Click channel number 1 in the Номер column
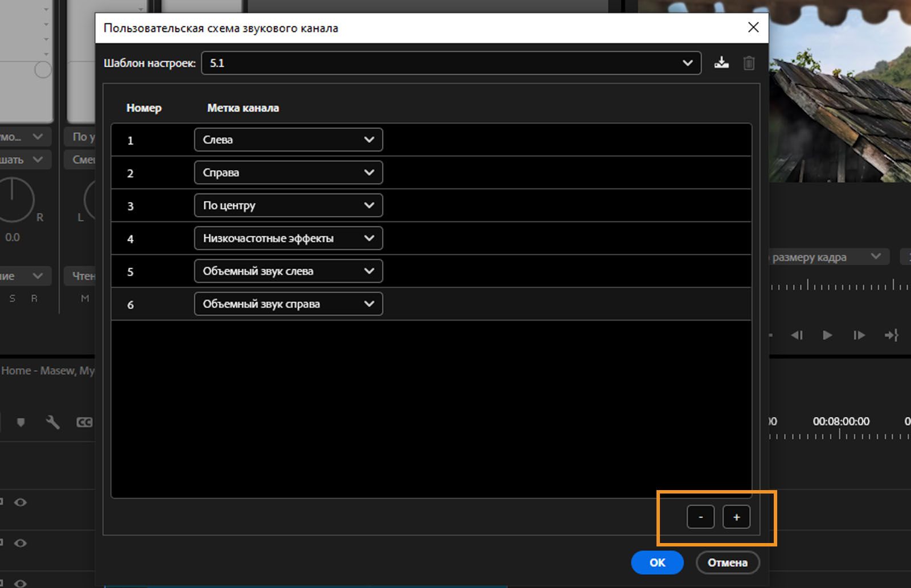Viewport: 911px width, 588px height. coord(130,141)
